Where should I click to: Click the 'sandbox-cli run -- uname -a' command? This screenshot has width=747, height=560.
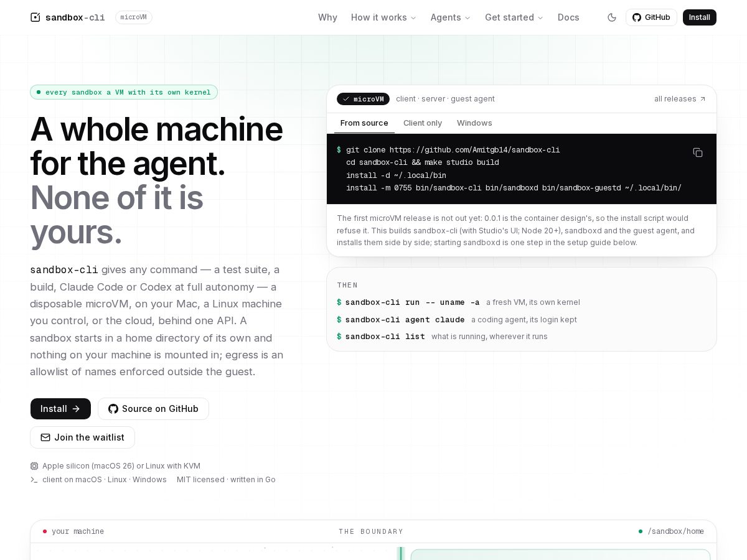pyautogui.click(x=413, y=302)
